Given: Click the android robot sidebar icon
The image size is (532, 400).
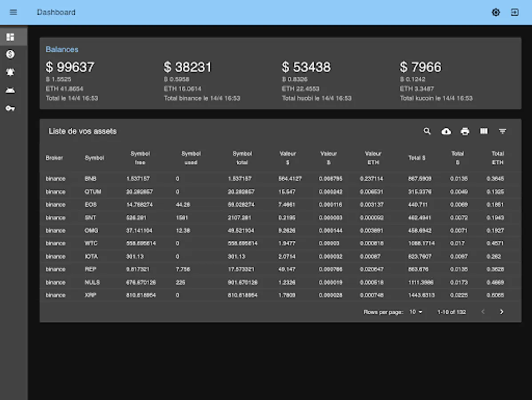Looking at the screenshot, I should (11, 90).
